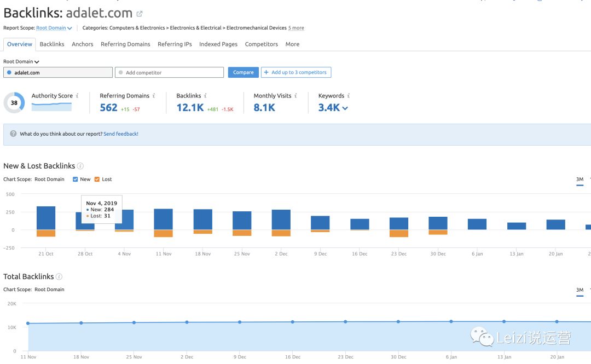This screenshot has height=364, width=591.
Task: Click the orange lost-backlinks bar for 21 Oct
Action: (x=46, y=233)
